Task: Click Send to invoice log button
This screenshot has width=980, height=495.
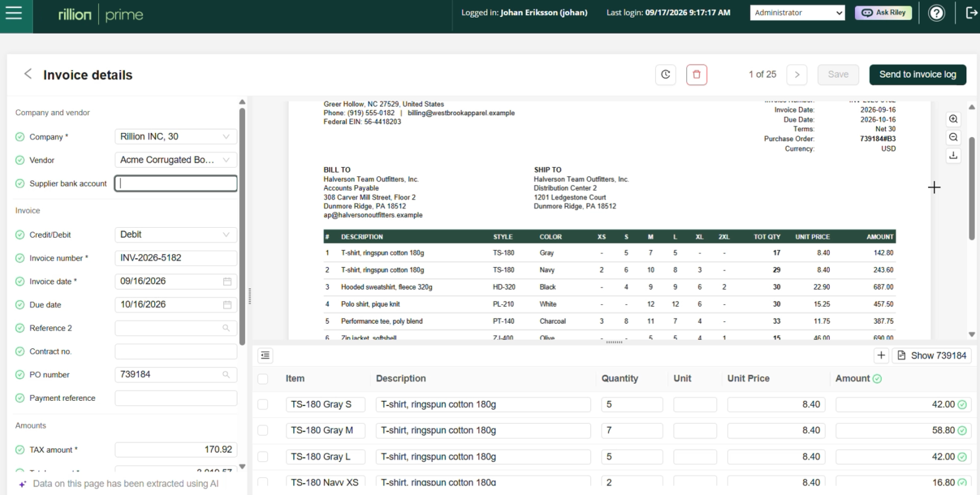Action: 917,74
